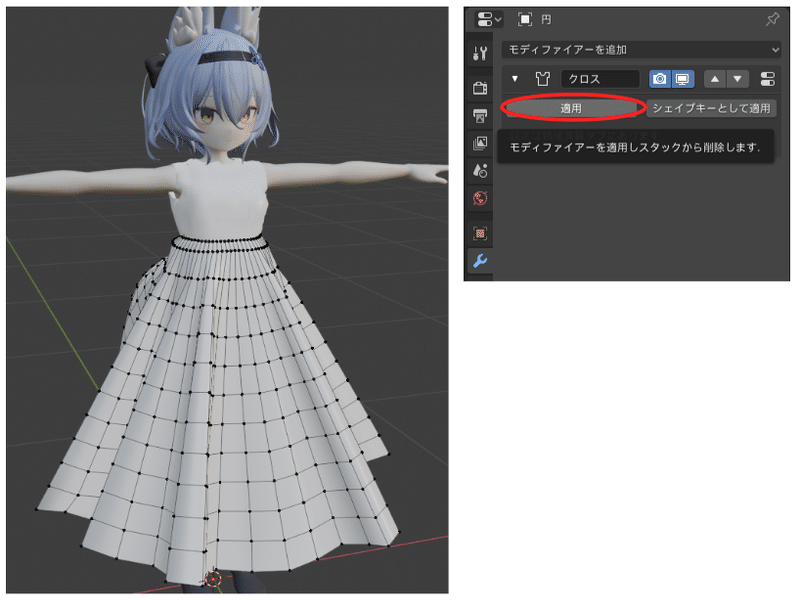Click シェイプキーとして適用 button
This screenshot has height=600, width=800.
tap(711, 108)
